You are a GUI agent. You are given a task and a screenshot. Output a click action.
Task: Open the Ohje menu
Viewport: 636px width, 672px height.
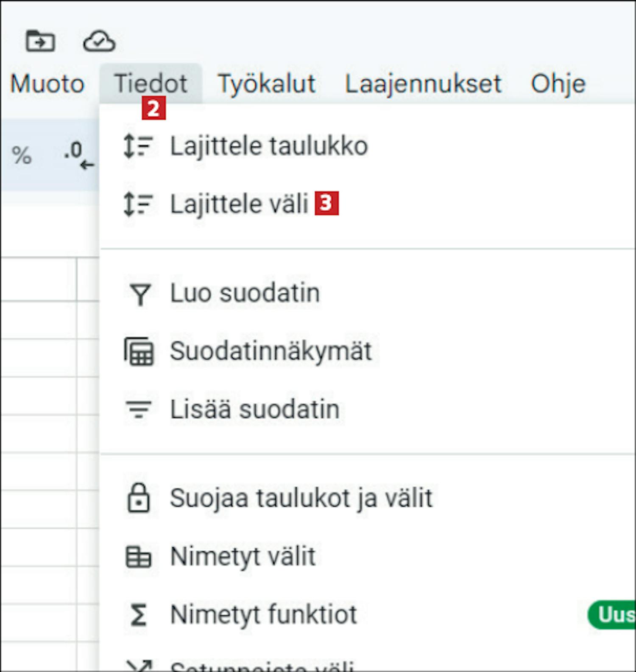point(558,84)
